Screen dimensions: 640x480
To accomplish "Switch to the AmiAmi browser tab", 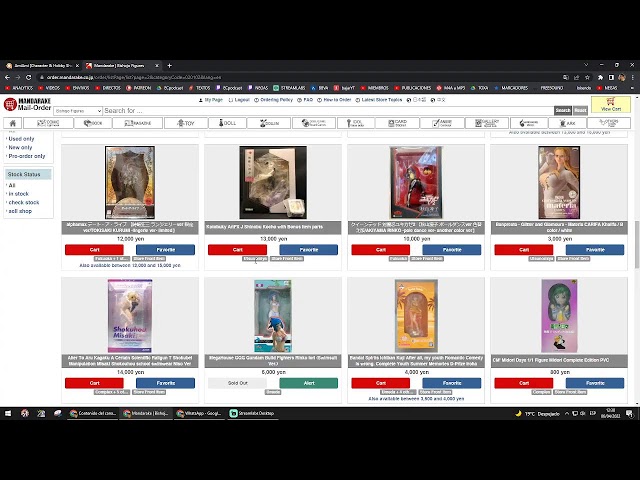I will pos(43,66).
